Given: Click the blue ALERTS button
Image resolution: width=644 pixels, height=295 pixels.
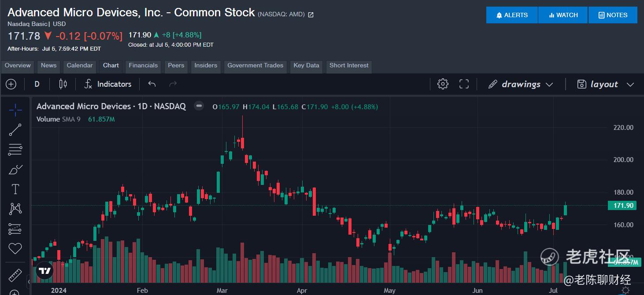Looking at the screenshot, I should pos(512,15).
